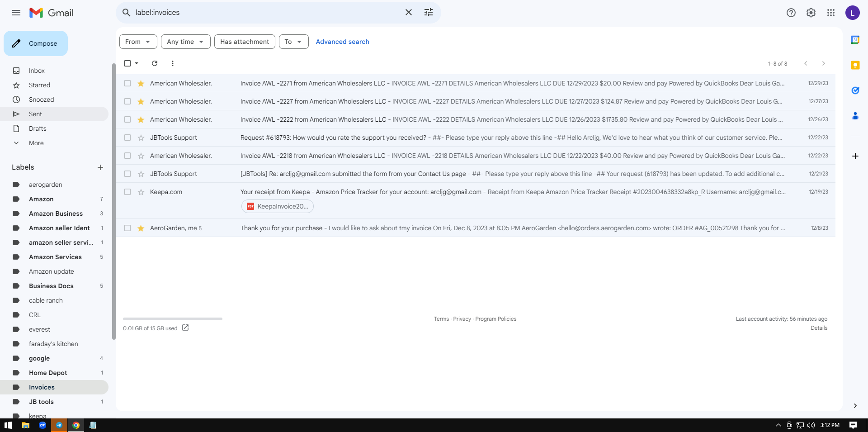Open the Starred folder
Viewport: 868px width, 432px height.
click(x=39, y=85)
